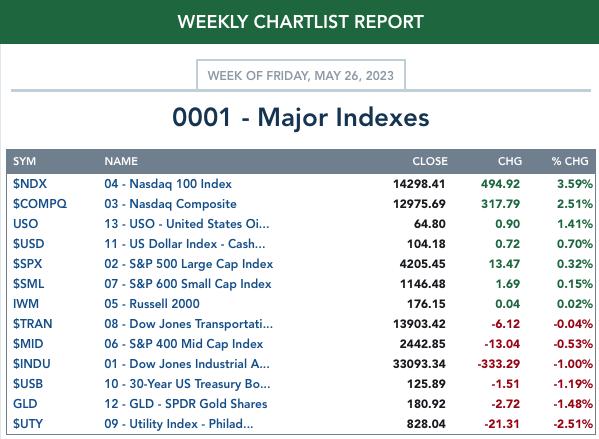The width and height of the screenshot is (599, 439).
Task: Click the $UTY symbol link
Action: pos(28,424)
